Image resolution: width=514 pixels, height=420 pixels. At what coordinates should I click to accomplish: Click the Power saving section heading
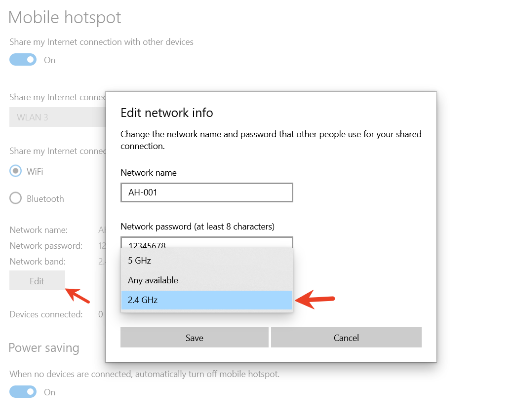pos(44,347)
